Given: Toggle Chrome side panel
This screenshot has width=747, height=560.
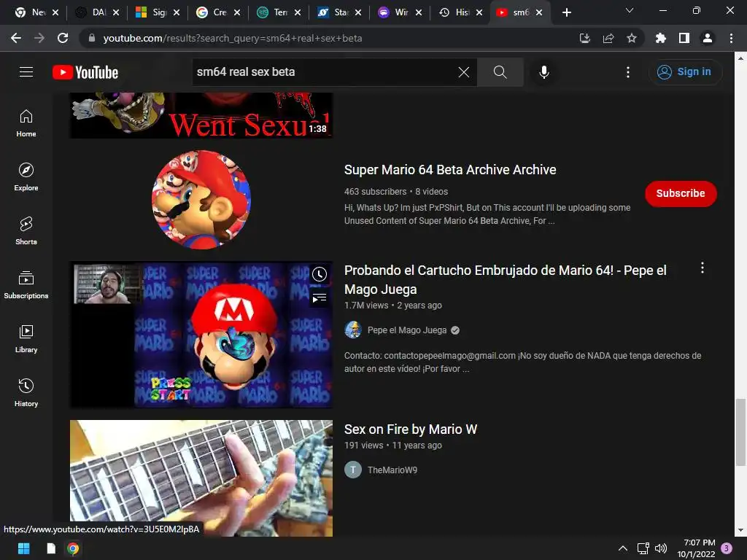Looking at the screenshot, I should [684, 38].
